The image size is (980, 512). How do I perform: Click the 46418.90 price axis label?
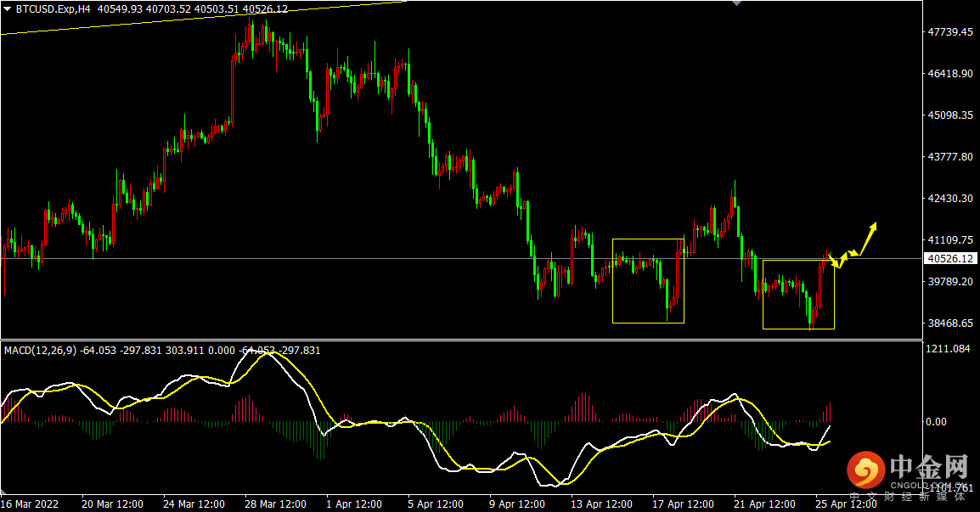point(950,74)
